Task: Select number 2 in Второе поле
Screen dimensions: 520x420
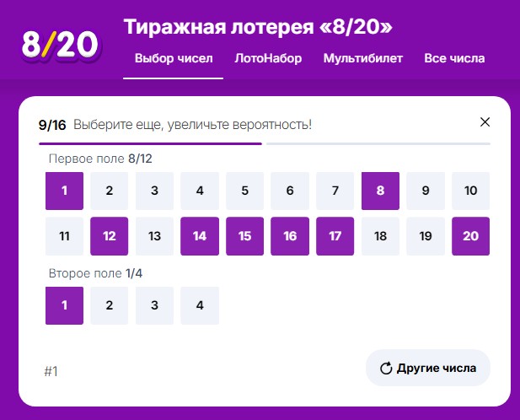Action: [110, 305]
